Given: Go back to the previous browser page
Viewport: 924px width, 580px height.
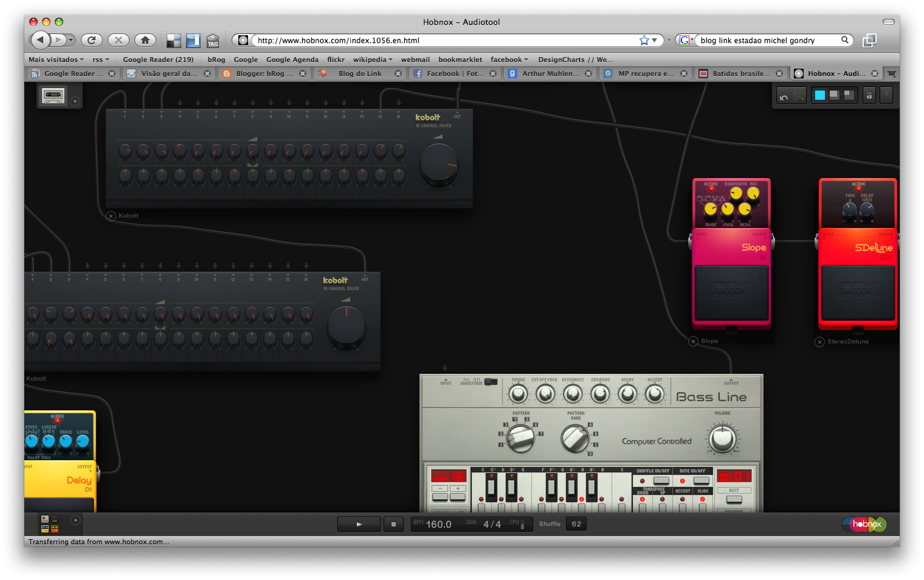Looking at the screenshot, I should 41,40.
